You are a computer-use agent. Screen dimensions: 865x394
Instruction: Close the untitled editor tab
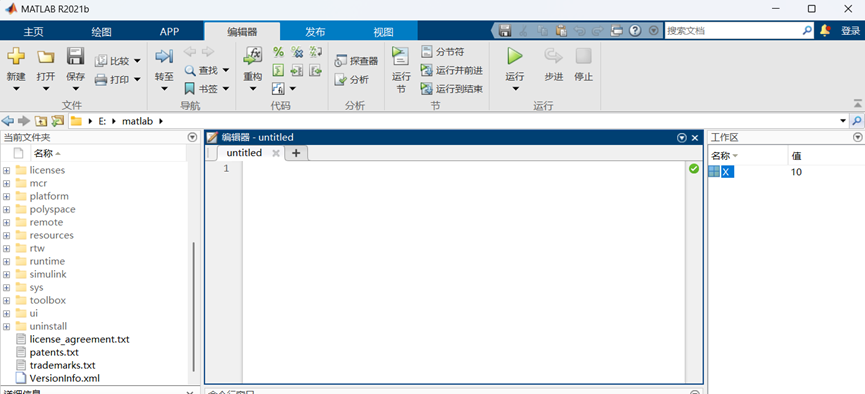click(x=276, y=153)
